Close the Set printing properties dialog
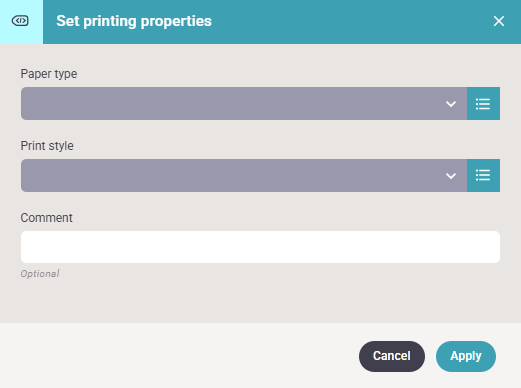Screen dimensions: 521x388 499,21
